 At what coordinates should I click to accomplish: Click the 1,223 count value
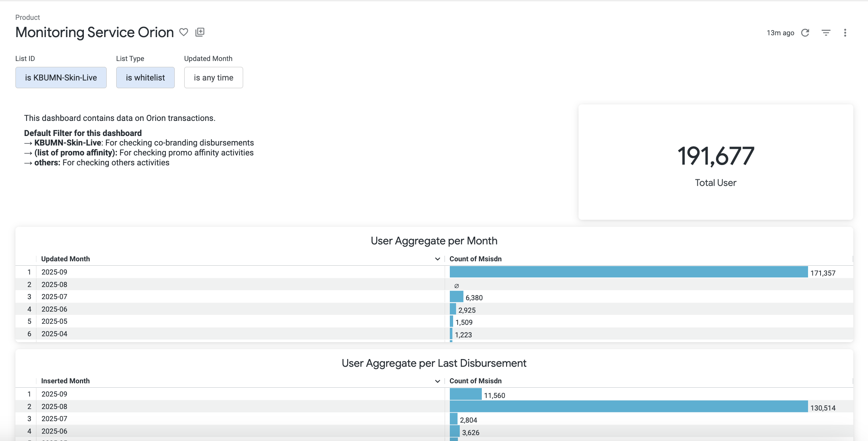click(463, 335)
